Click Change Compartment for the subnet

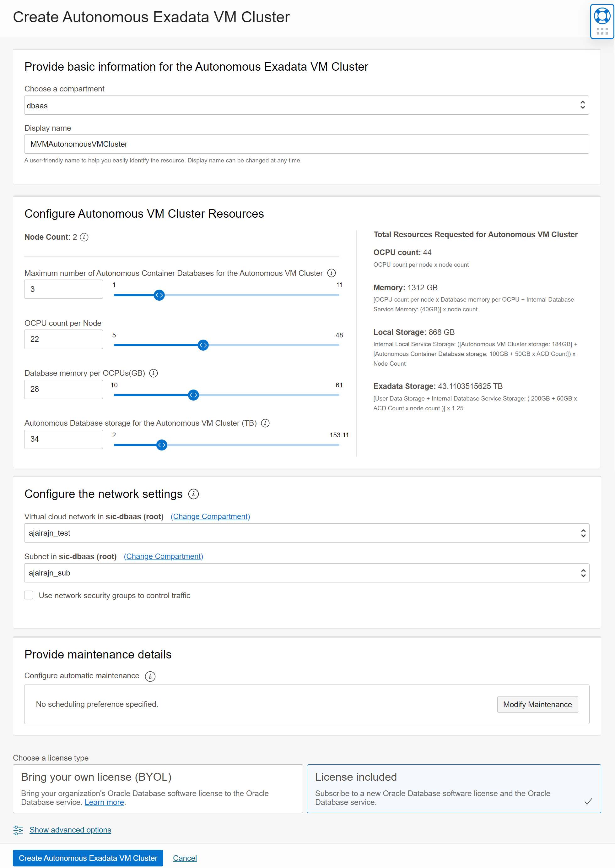click(163, 556)
